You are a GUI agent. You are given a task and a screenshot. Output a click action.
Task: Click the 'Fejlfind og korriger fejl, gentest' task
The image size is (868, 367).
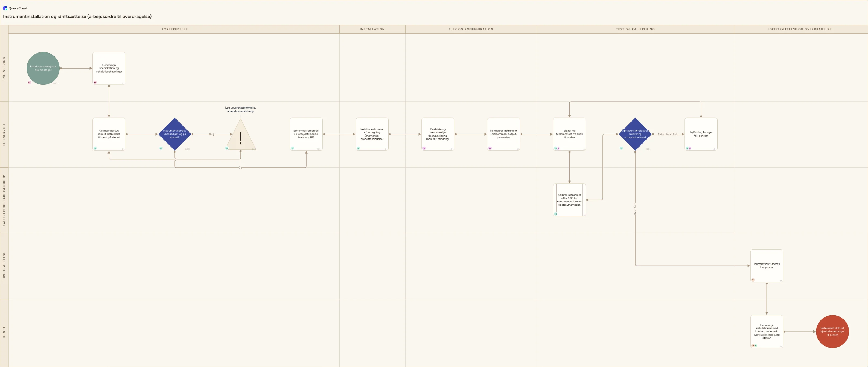tap(701, 134)
